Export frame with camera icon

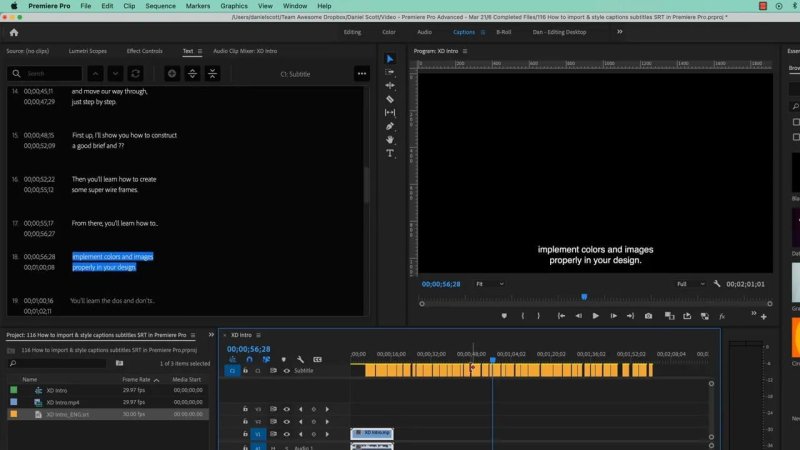[648, 316]
